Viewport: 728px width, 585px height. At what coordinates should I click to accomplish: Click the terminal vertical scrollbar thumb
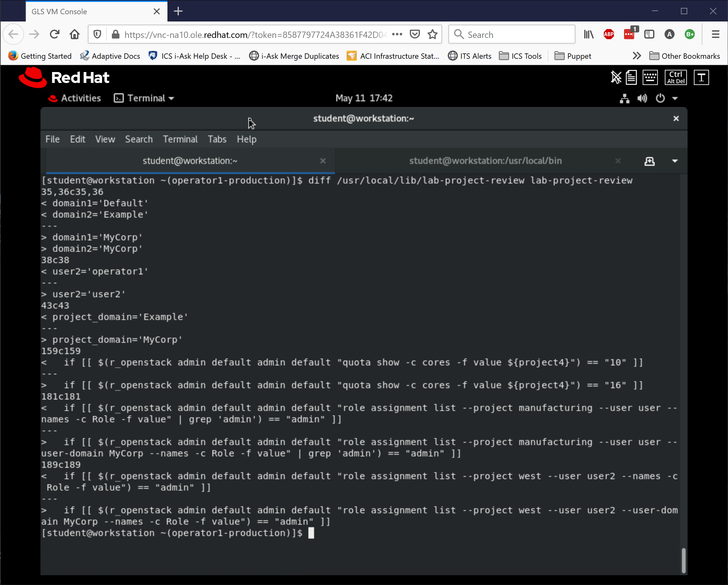(x=683, y=560)
